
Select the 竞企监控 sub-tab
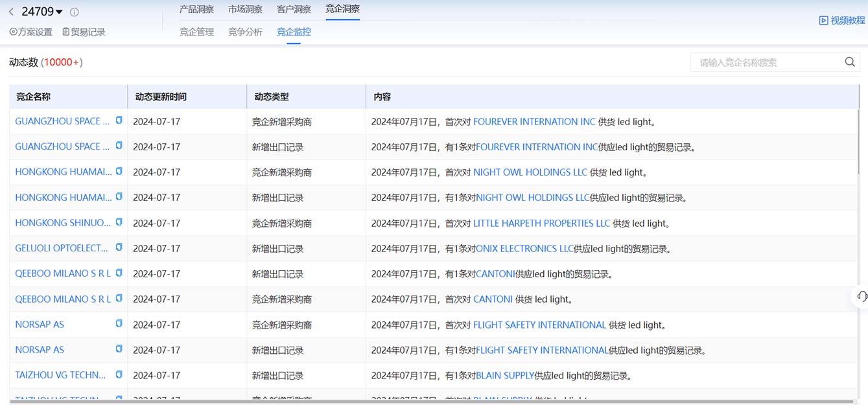(x=294, y=32)
